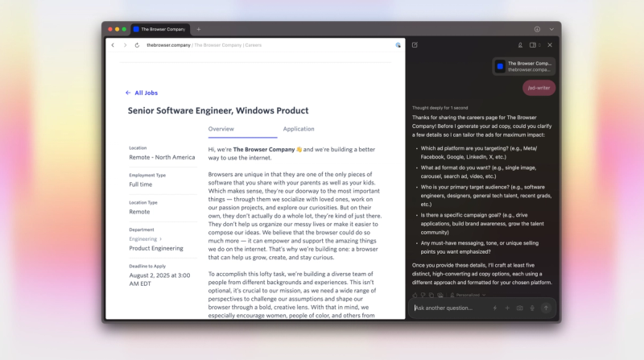The height and width of the screenshot is (360, 644).
Task: Give the response a thumbs up
Action: pos(415,295)
